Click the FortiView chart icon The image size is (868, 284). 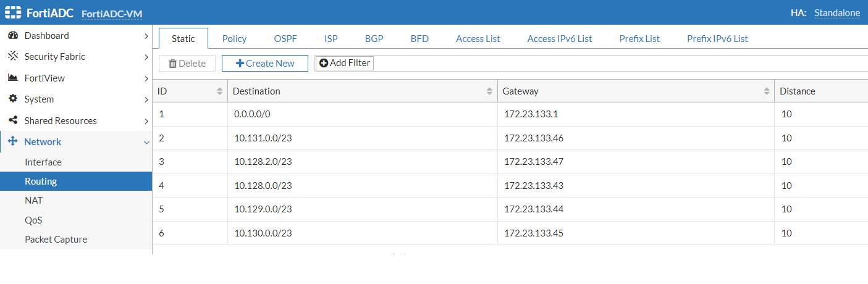pos(12,78)
